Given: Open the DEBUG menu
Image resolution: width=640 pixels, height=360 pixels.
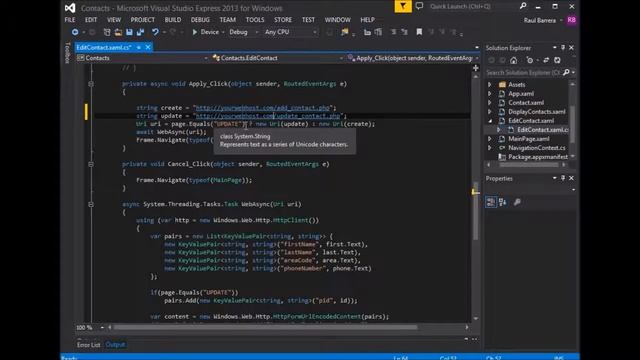Looking at the screenshot, I should [x=200, y=20].
